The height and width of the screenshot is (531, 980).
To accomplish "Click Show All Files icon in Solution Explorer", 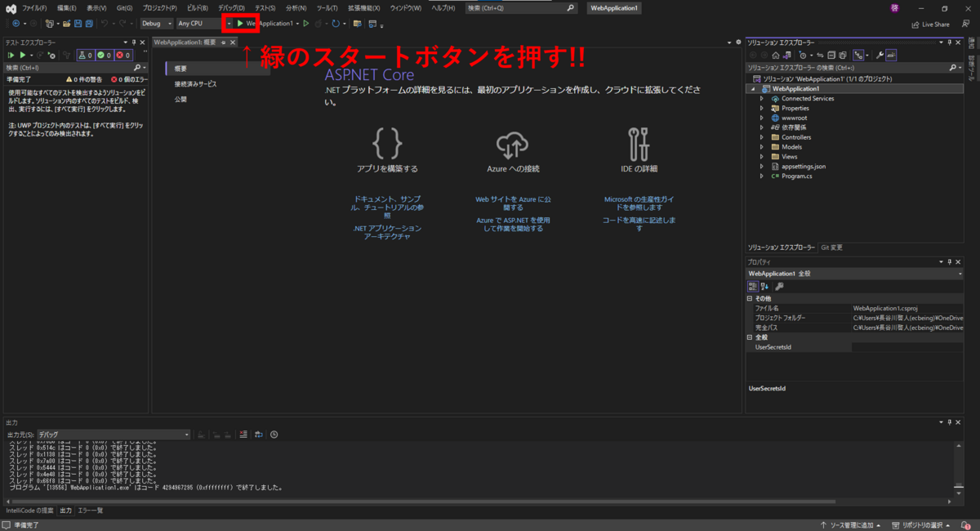I will tap(842, 55).
